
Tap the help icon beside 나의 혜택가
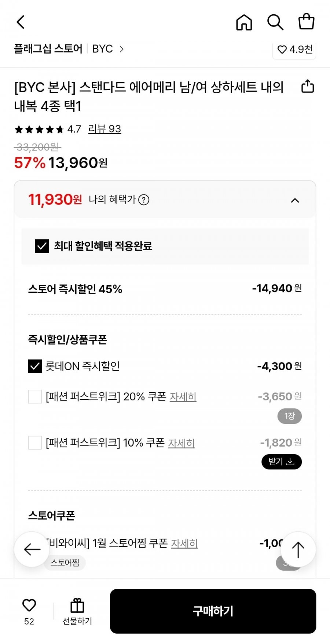[144, 200]
